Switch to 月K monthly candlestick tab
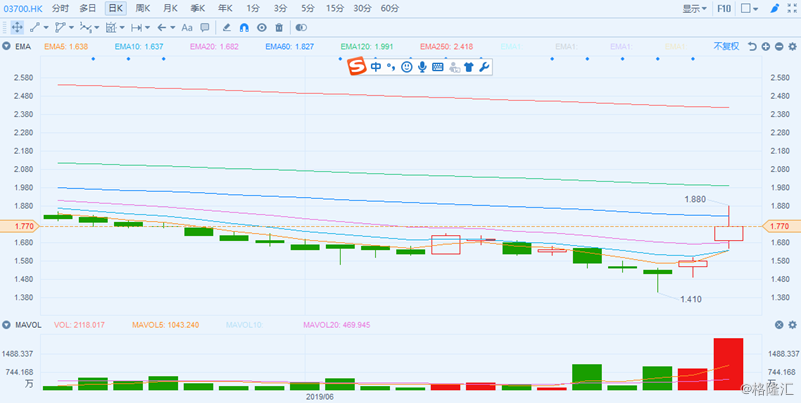 pyautogui.click(x=171, y=8)
